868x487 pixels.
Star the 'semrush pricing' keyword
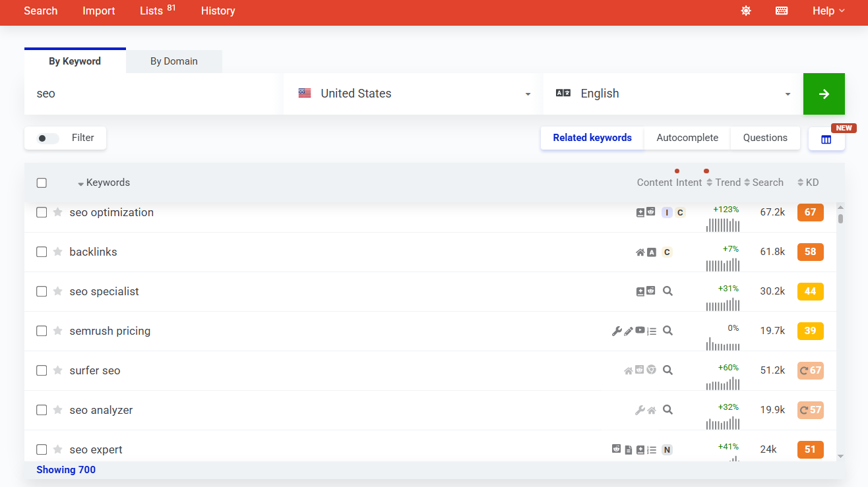pos(58,331)
